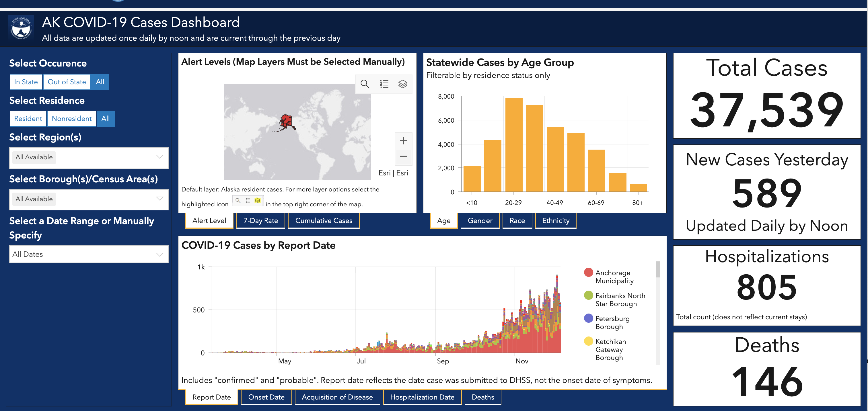Image resolution: width=868 pixels, height=411 pixels.
Task: Open the map layers icon
Action: tap(403, 84)
